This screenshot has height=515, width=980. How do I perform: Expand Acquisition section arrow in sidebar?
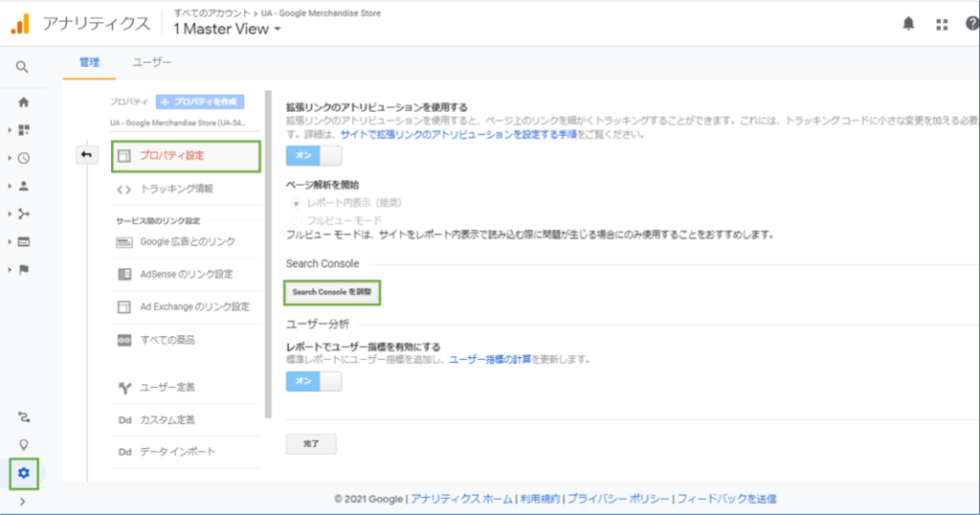pyautogui.click(x=10, y=213)
